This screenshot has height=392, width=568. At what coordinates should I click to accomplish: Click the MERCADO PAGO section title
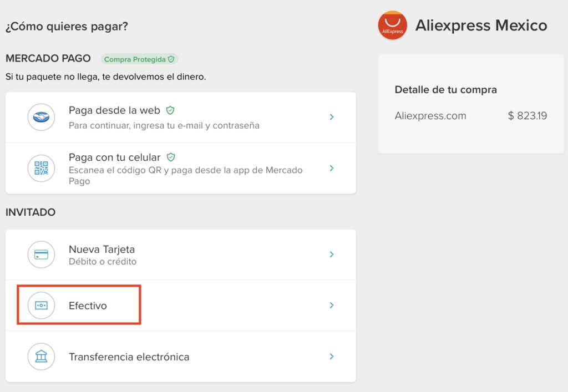coord(48,58)
